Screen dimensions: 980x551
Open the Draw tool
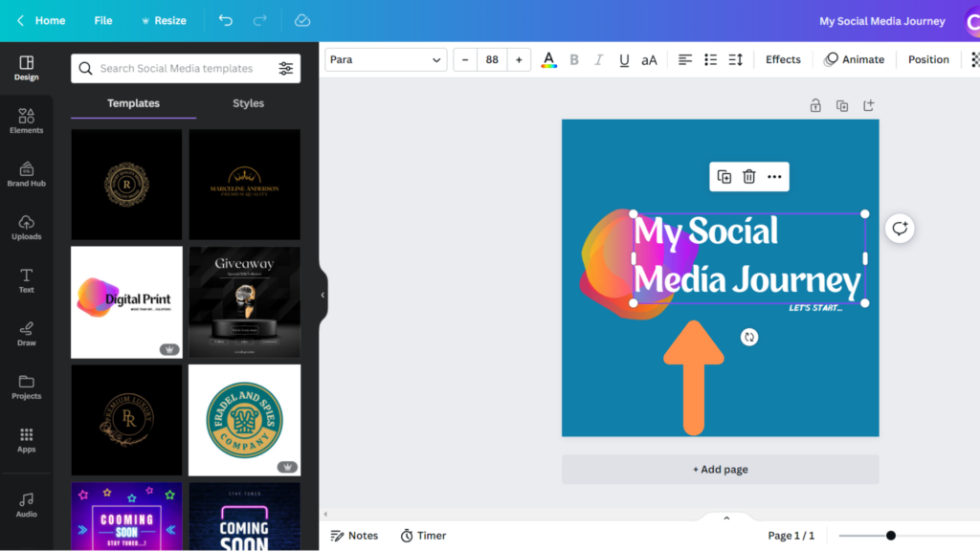26,334
